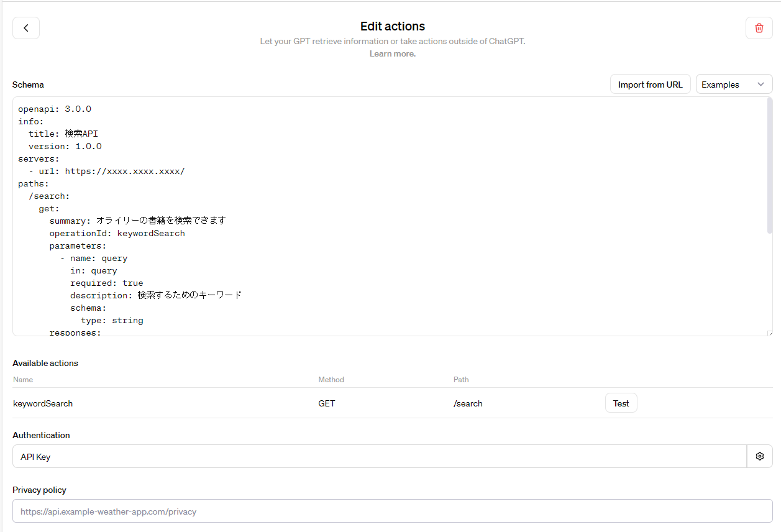Go back using the left chevron button
Image resolution: width=781 pixels, height=532 pixels.
26,28
